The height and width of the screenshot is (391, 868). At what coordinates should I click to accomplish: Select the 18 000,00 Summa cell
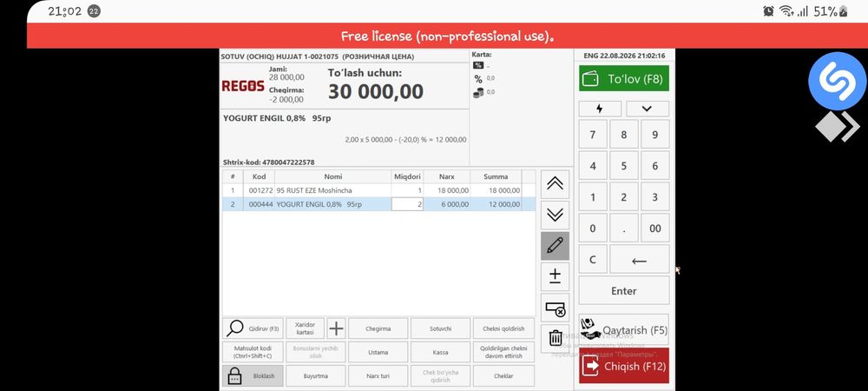coord(496,190)
